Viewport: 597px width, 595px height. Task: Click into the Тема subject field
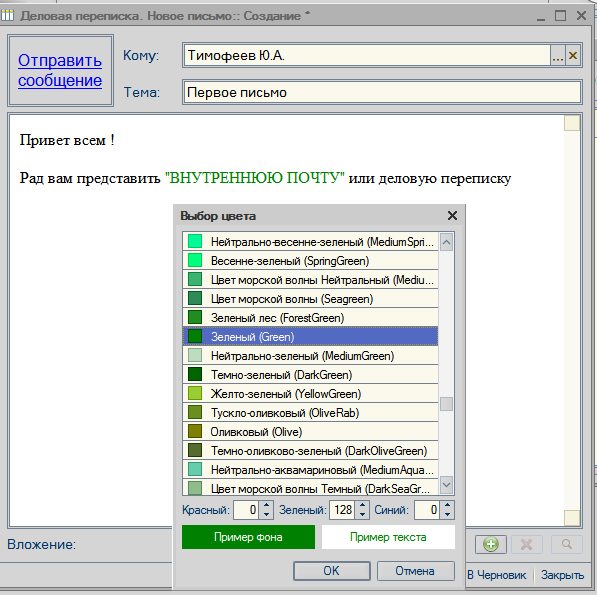tap(382, 93)
